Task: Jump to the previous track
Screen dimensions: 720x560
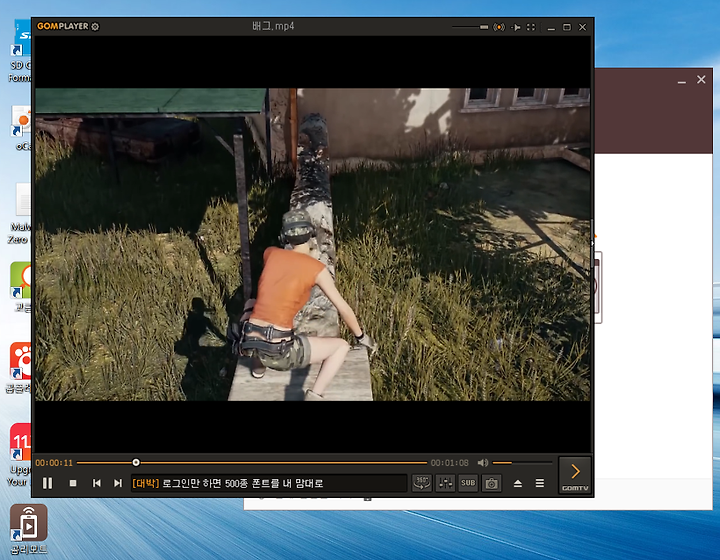Action: [96, 483]
